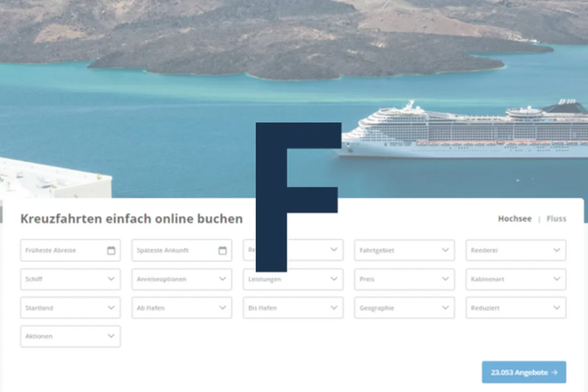Image resolution: width=588 pixels, height=392 pixels.
Task: Click the arrow in the Angebote button
Action: 554,372
